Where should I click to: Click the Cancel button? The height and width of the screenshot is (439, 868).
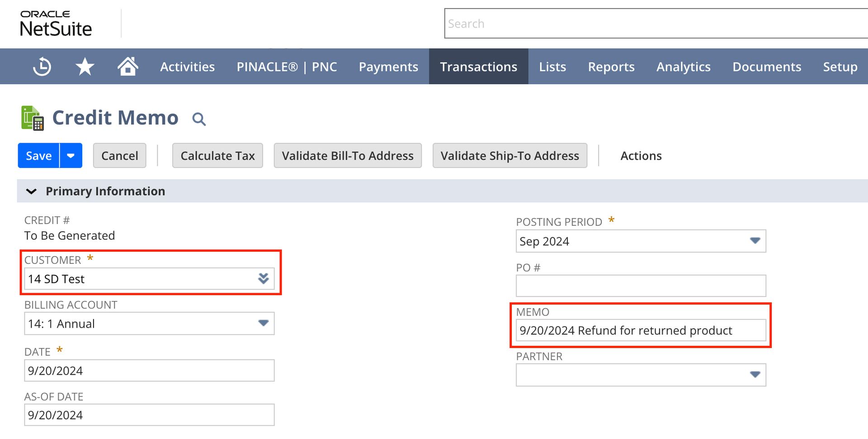120,156
